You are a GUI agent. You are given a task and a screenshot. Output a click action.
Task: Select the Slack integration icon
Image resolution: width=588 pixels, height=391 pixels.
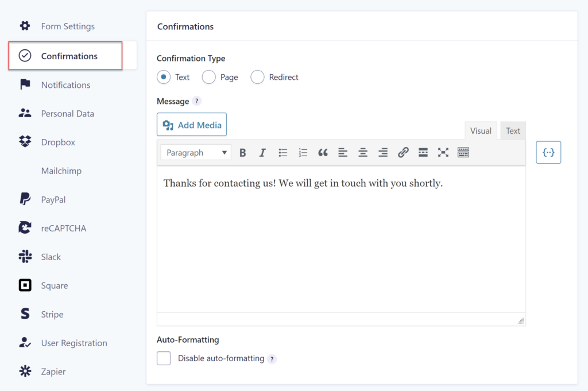pos(25,257)
